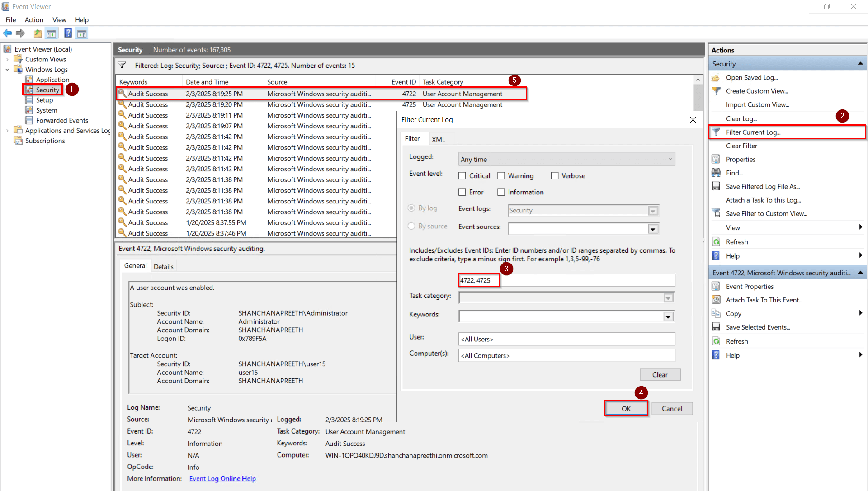Check the Warning event level box
Screen dimensions: 868x491
tap(501, 175)
